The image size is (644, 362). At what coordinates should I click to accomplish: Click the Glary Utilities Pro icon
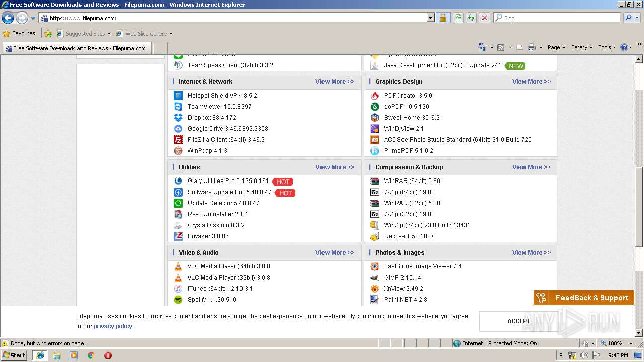[178, 181]
